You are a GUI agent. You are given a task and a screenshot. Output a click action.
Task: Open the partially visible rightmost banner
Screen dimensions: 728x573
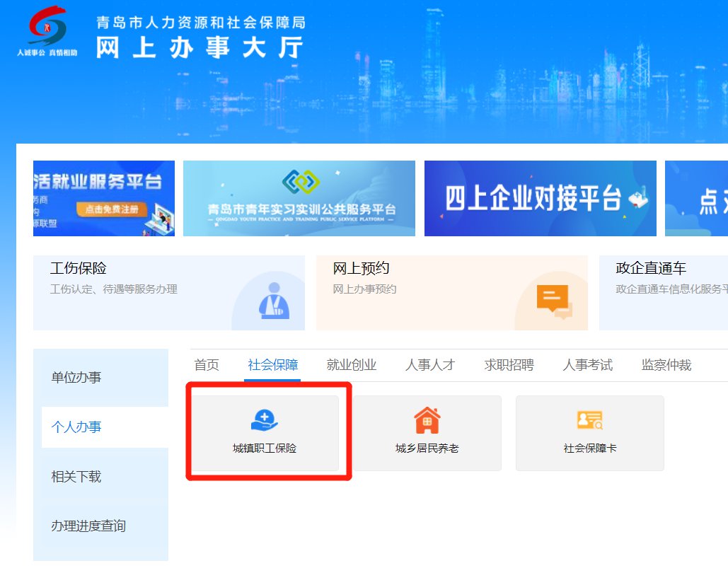tap(696, 198)
